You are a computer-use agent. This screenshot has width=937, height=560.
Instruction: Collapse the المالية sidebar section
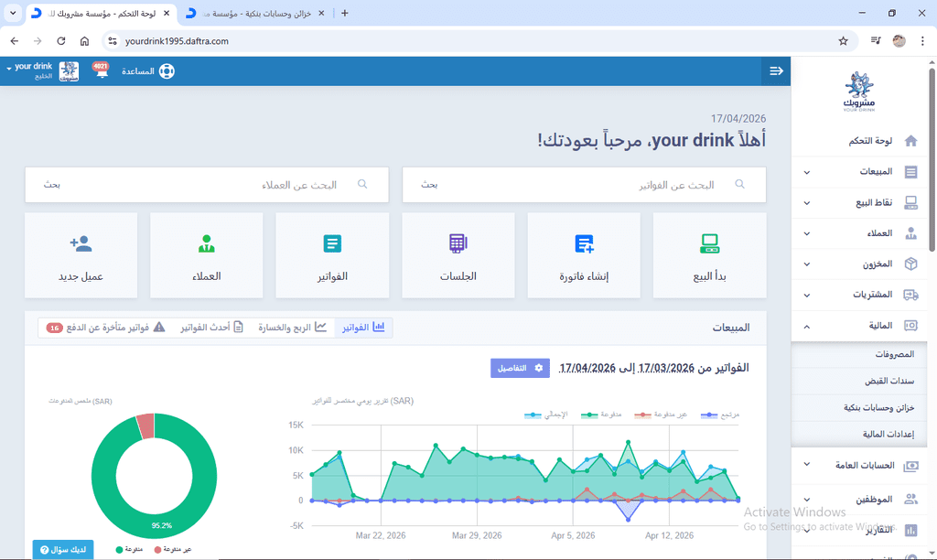[x=806, y=326]
